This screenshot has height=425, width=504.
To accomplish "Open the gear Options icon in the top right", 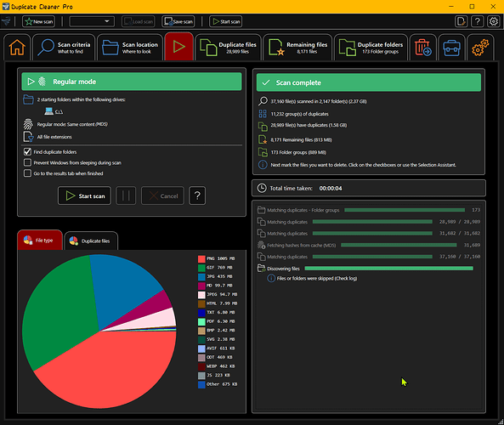I will [494, 21].
